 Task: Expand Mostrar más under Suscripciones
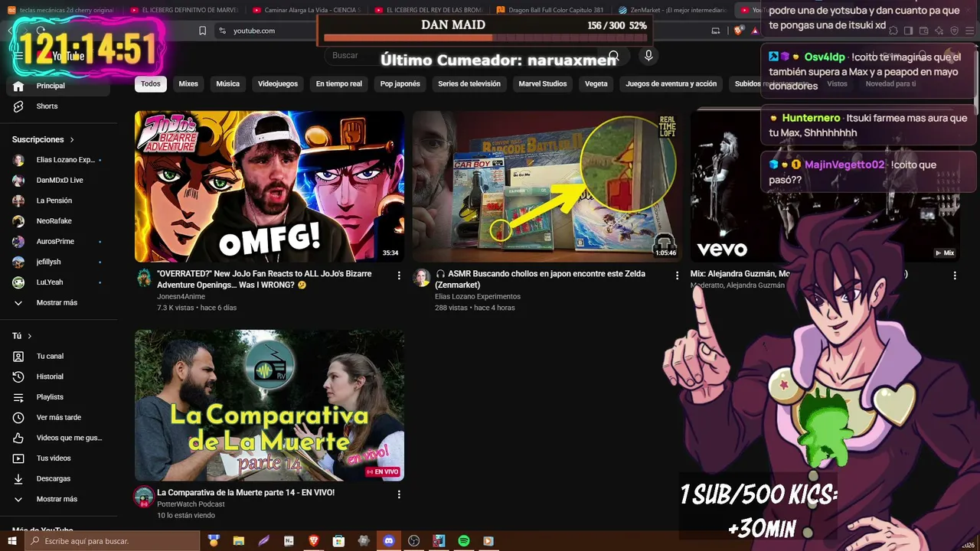(57, 303)
